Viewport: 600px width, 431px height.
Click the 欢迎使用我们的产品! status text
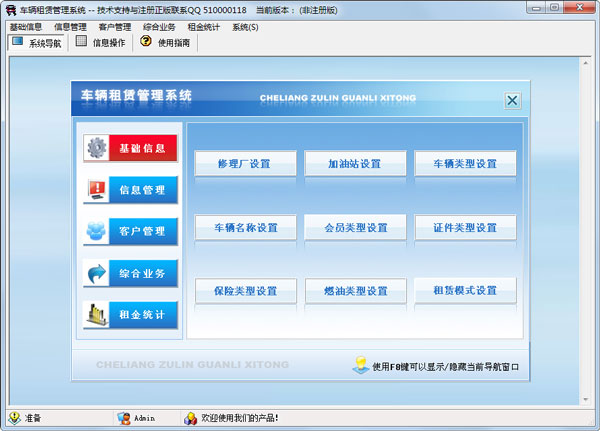(x=240, y=418)
